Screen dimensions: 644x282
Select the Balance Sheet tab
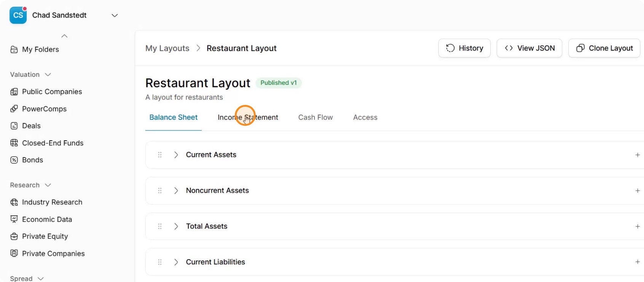click(x=173, y=117)
